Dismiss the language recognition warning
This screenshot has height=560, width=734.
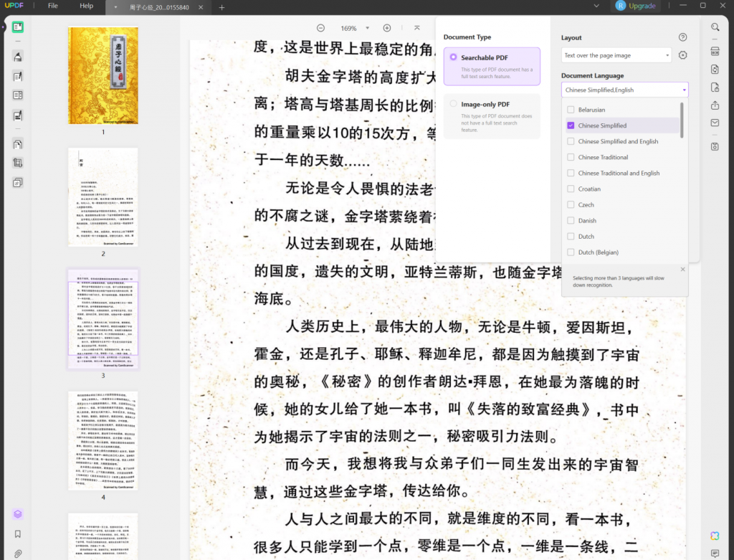click(x=682, y=269)
